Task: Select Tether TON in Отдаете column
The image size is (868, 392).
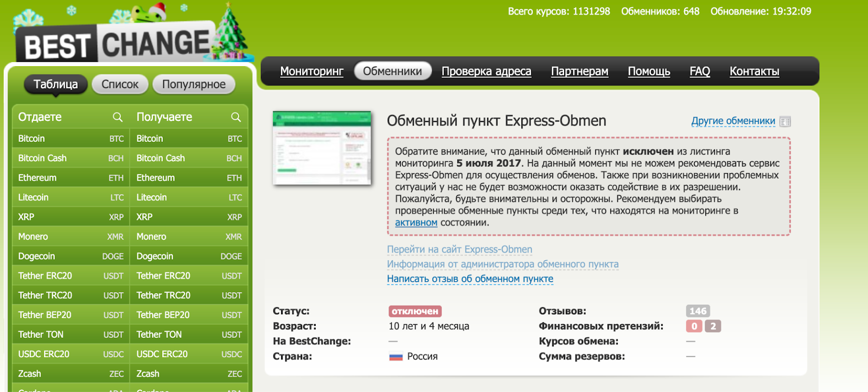Action: click(x=71, y=334)
